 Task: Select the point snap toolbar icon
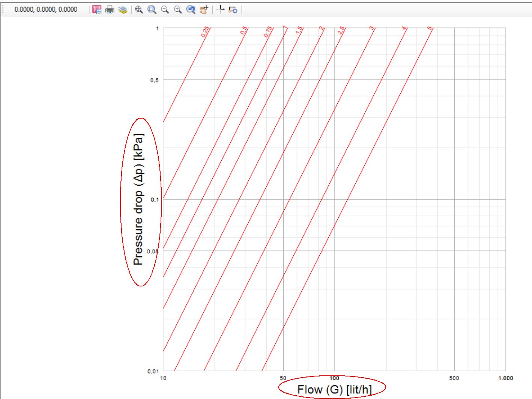(233, 10)
